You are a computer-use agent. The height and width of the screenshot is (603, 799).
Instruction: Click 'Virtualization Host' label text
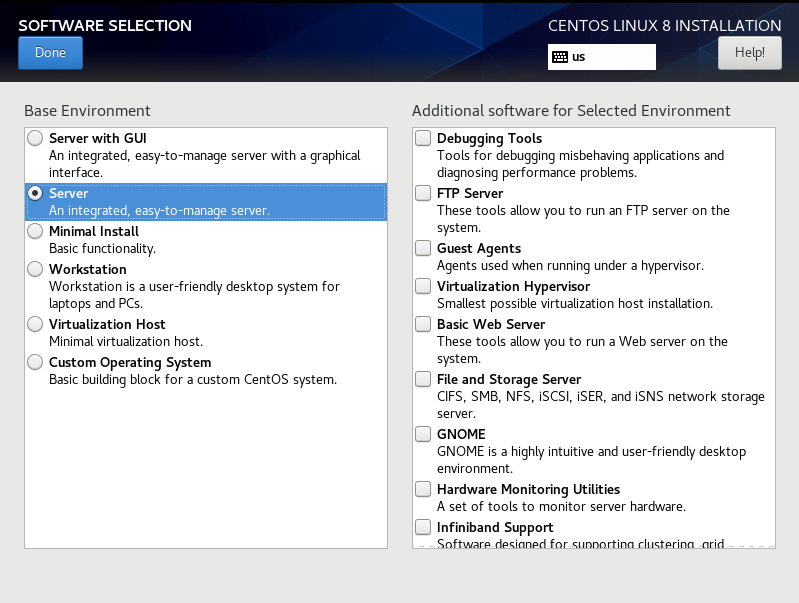click(107, 324)
